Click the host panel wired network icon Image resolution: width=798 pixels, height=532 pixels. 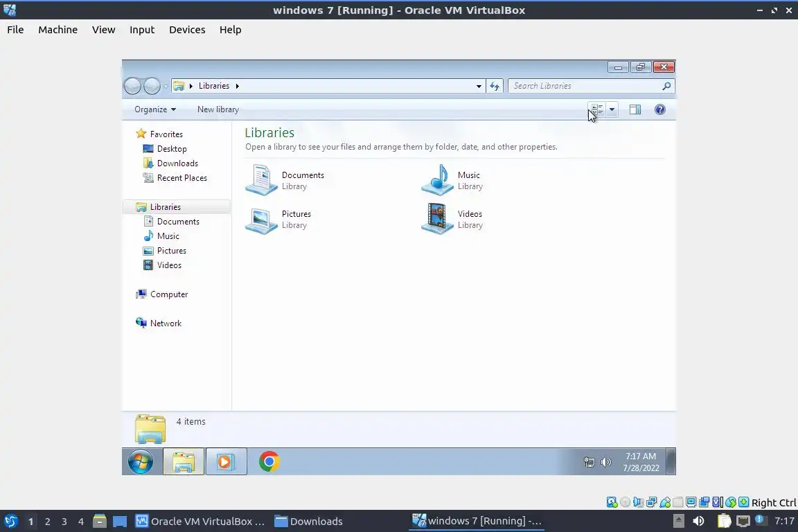pyautogui.click(x=743, y=521)
